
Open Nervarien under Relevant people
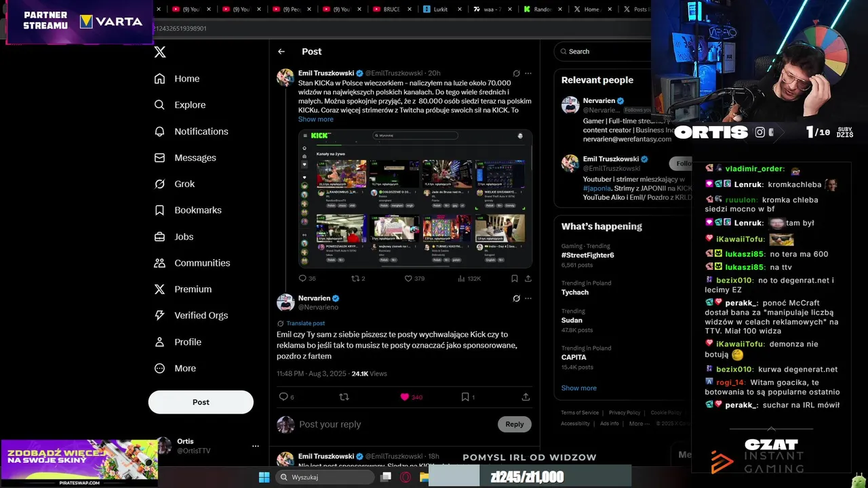pos(599,100)
